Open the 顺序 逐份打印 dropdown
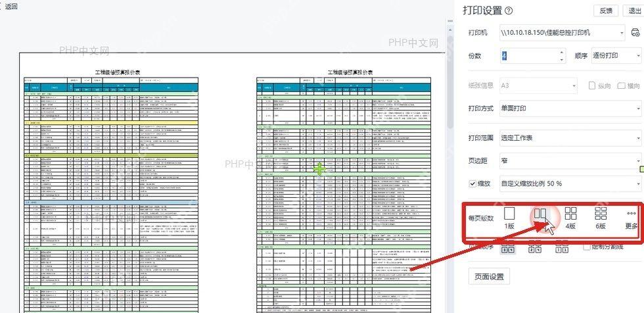The image size is (644, 313). (x=616, y=55)
